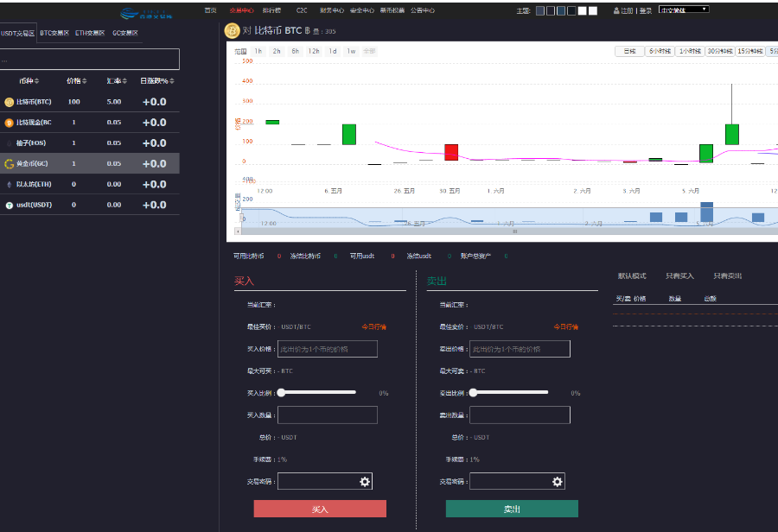Click the orange Bitcoin Cash coin icon

[9, 123]
